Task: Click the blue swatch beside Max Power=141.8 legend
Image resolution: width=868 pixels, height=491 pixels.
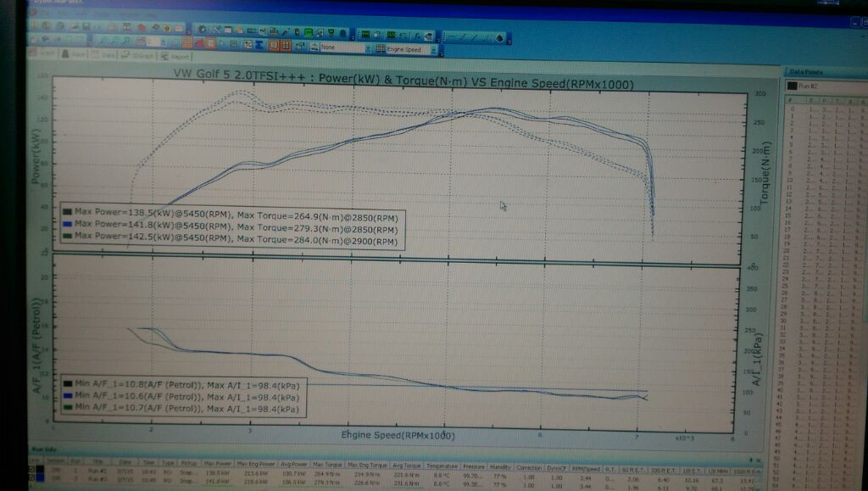Action: 66,223
